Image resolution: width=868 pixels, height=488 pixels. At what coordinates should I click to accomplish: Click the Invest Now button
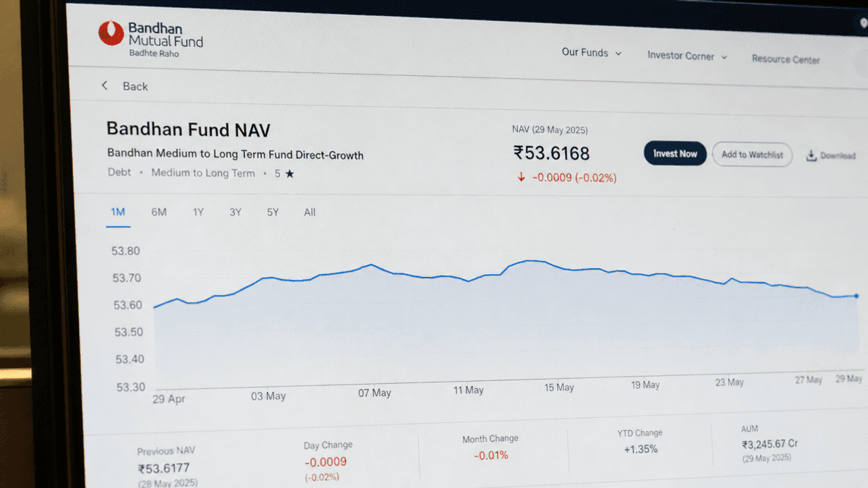675,154
